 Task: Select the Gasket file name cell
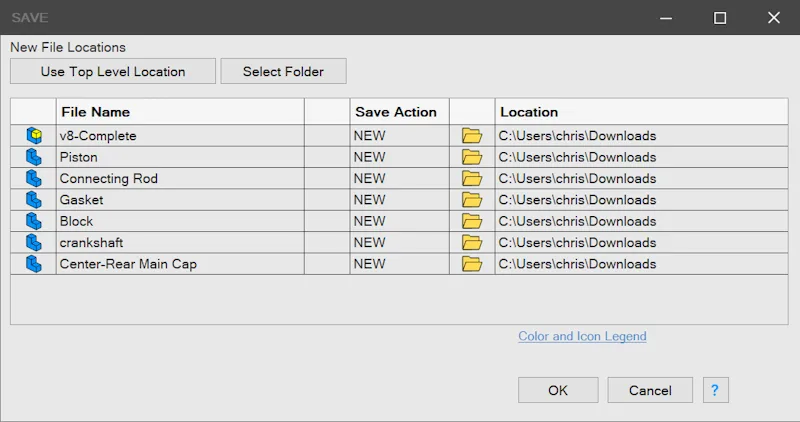click(180, 200)
